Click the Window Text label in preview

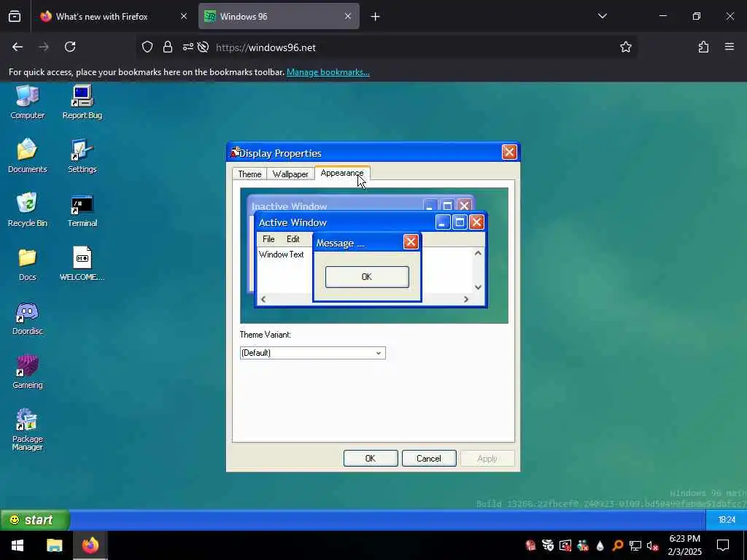281,254
